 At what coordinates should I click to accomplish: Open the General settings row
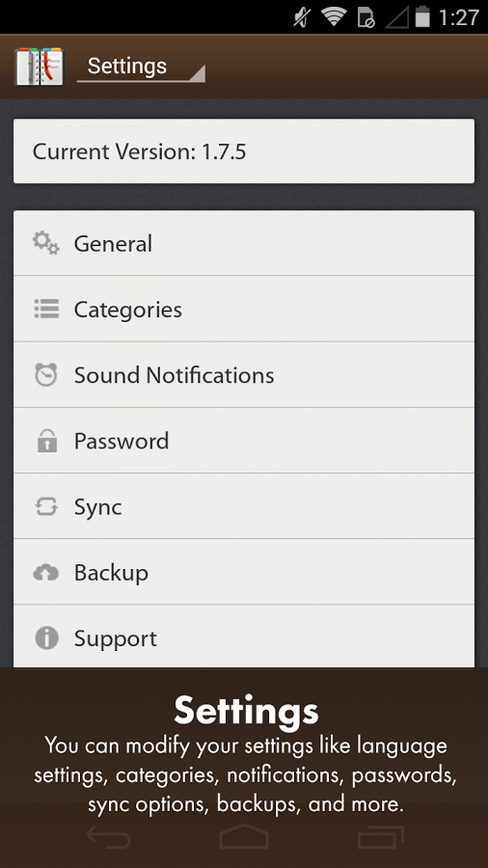pyautogui.click(x=244, y=243)
